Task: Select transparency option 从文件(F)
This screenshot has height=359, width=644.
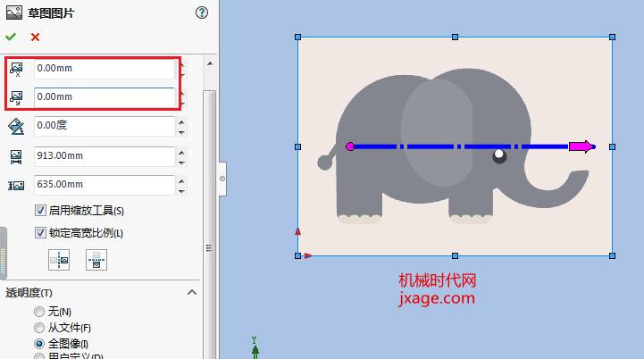Action: coord(39,328)
